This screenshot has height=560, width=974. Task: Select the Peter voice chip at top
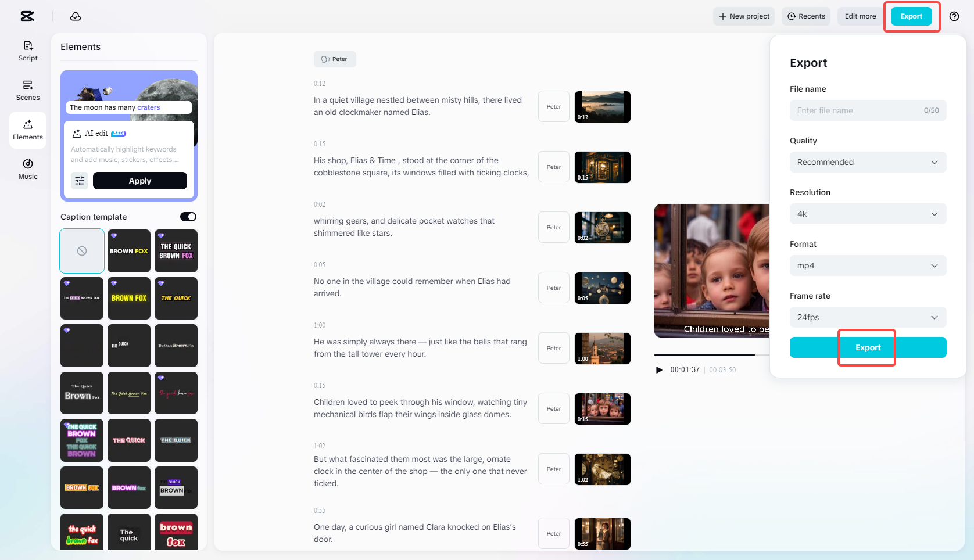pos(335,59)
